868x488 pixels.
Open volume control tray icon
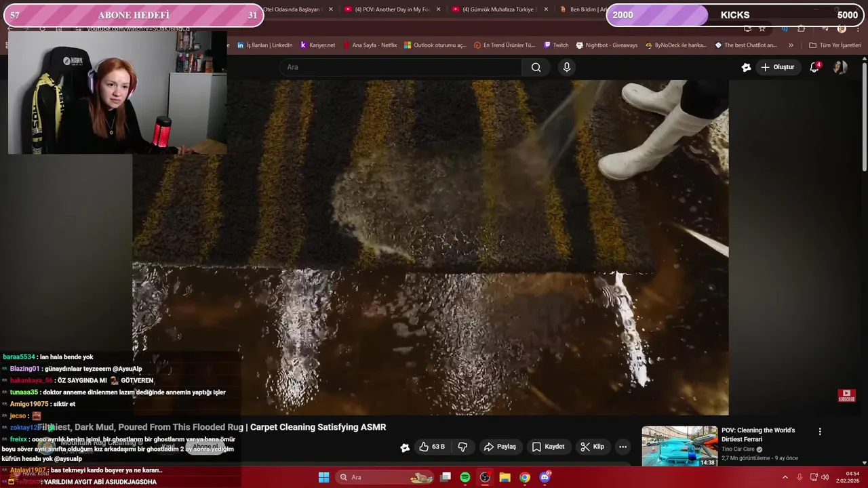pos(825,477)
